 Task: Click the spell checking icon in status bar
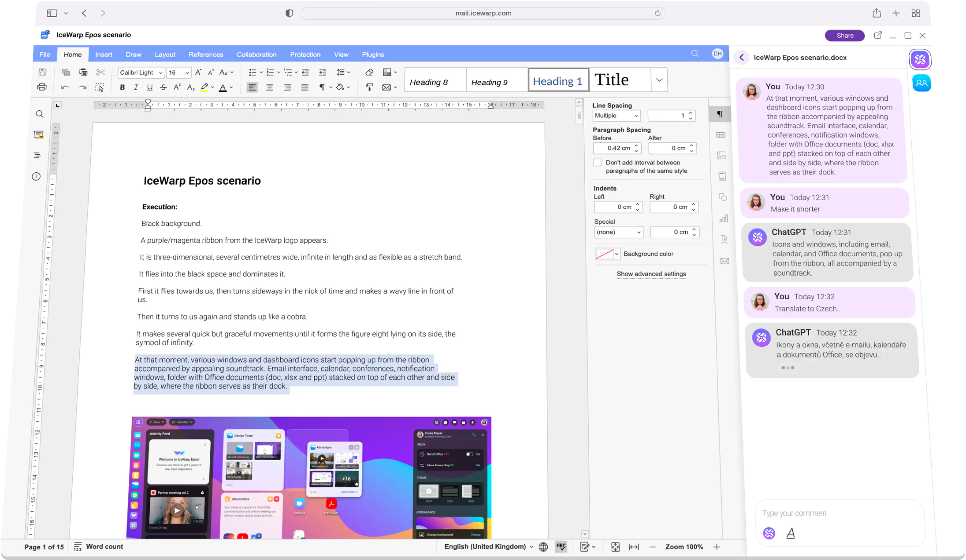561,546
